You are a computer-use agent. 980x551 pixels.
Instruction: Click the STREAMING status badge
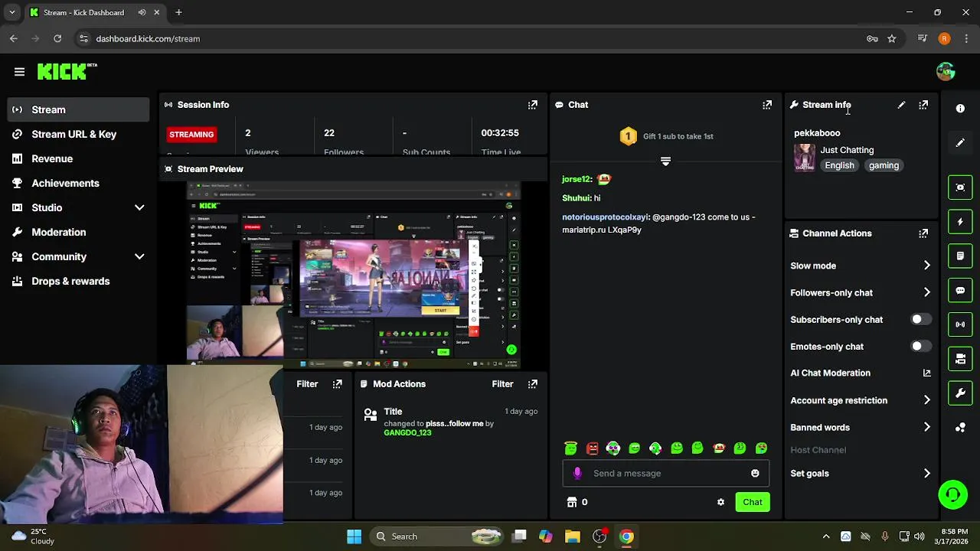point(191,135)
